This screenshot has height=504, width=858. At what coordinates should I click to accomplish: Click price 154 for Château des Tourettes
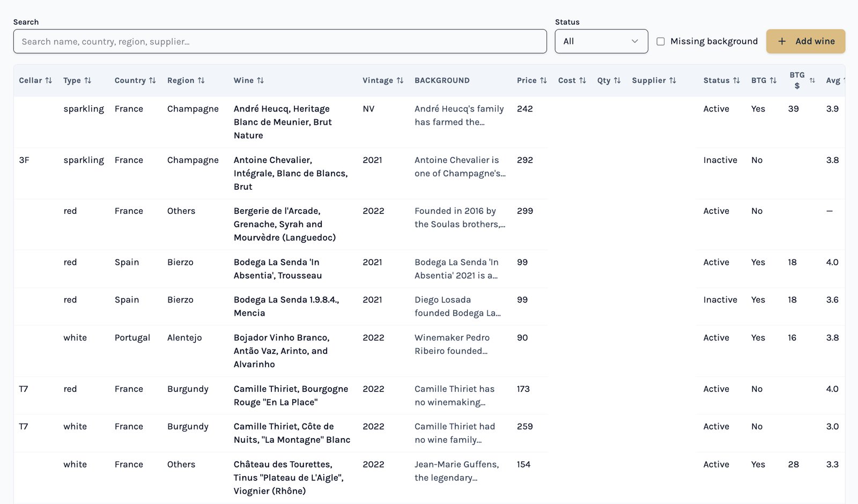tap(524, 464)
